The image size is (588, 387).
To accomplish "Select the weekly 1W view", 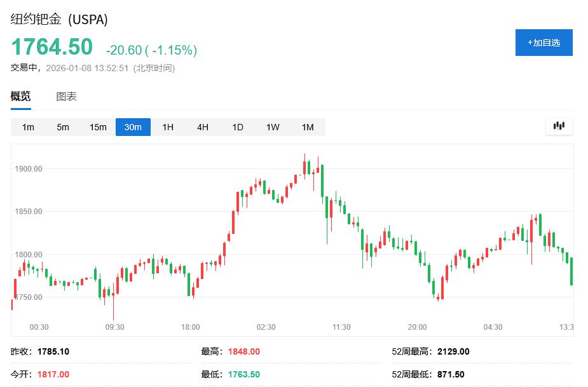I will tap(272, 126).
